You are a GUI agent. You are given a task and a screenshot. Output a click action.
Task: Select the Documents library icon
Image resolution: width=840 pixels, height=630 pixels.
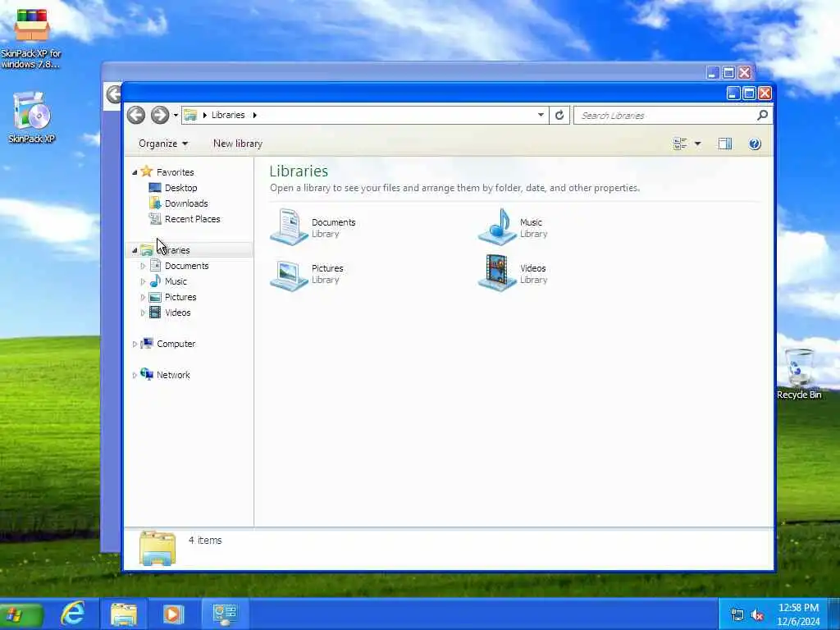point(289,227)
